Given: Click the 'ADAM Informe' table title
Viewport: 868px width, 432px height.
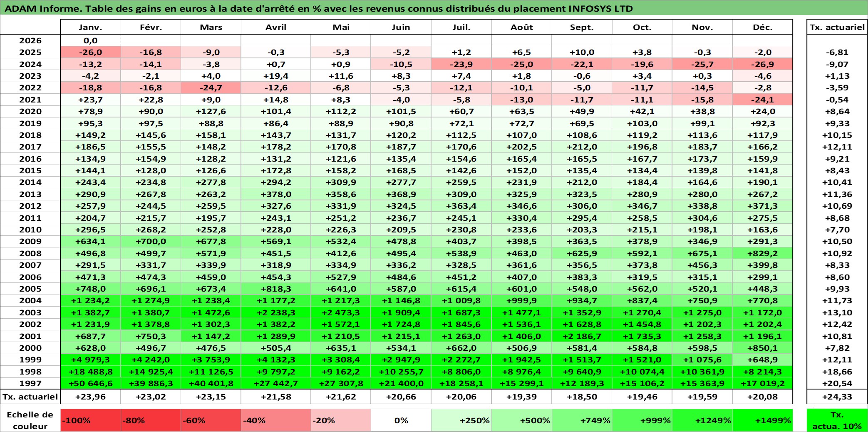Looking at the screenshot, I should tap(319, 8).
